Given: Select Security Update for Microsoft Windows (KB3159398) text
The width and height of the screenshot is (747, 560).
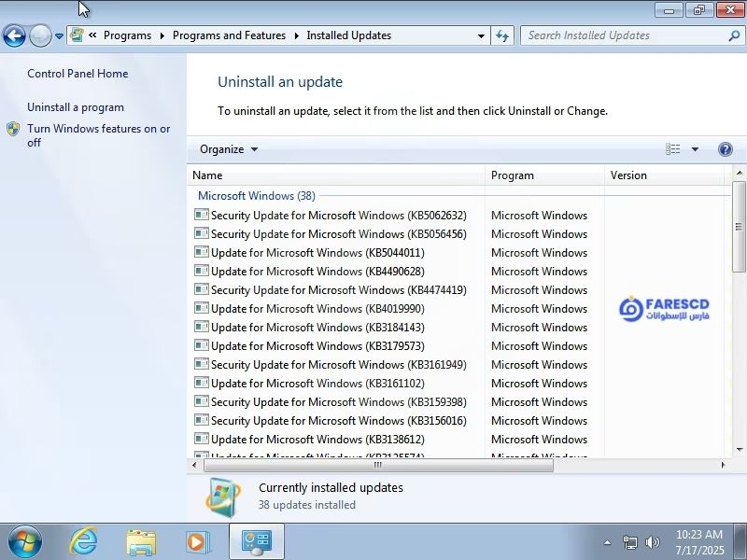Looking at the screenshot, I should tap(339, 402).
